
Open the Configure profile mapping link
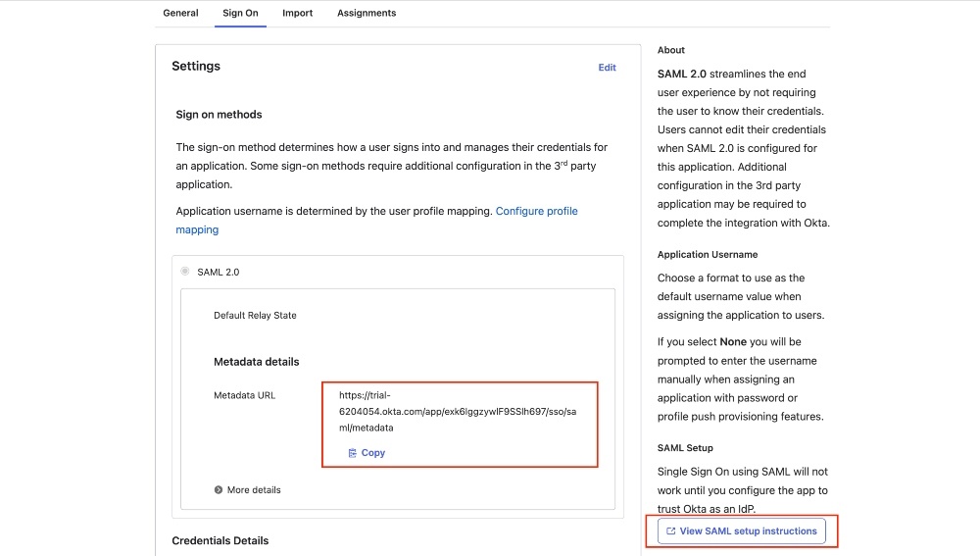click(377, 221)
